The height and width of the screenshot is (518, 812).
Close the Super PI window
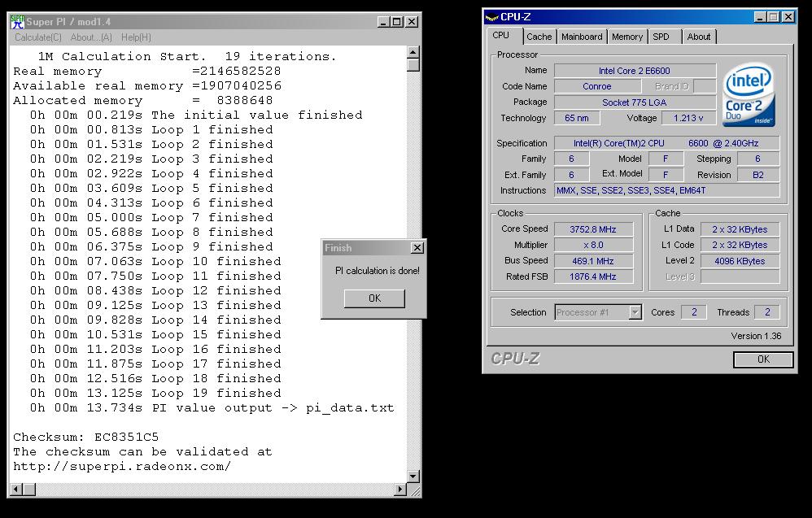412,22
